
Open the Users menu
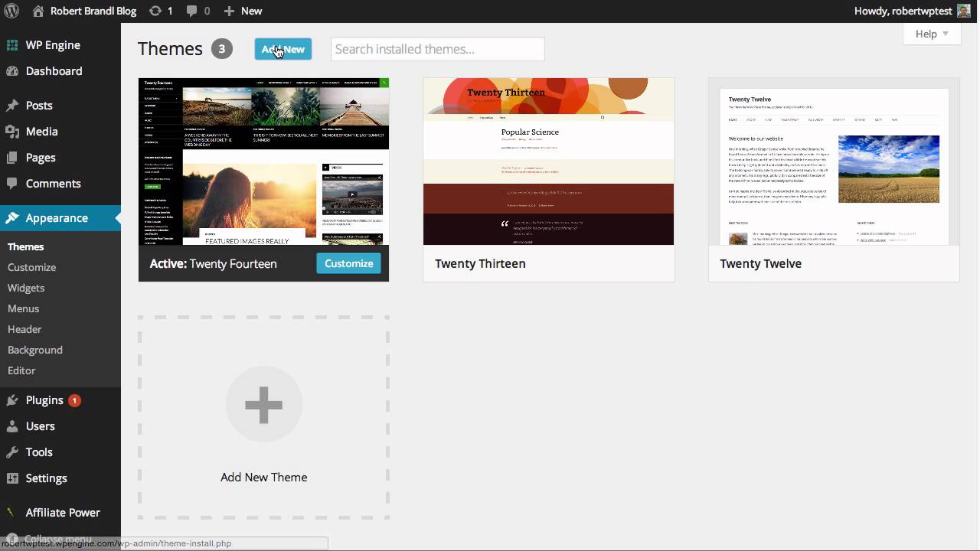60,426
